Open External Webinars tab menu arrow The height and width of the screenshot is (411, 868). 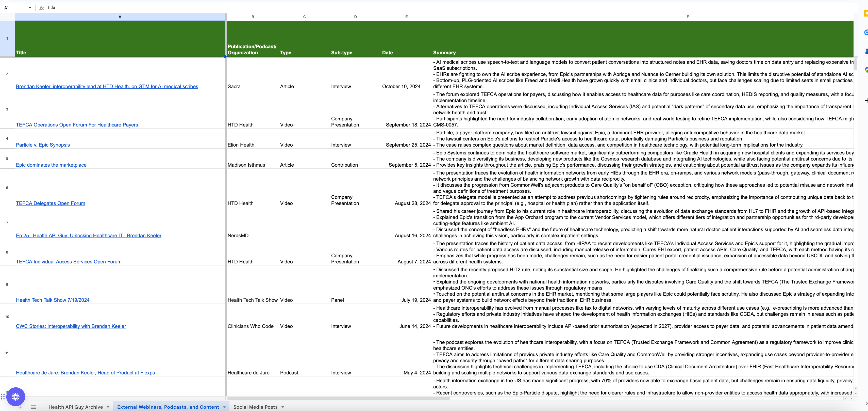[224, 407]
